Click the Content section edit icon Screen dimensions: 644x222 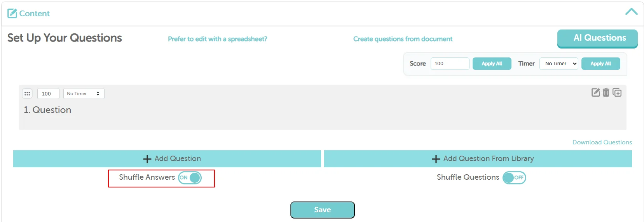point(12,14)
